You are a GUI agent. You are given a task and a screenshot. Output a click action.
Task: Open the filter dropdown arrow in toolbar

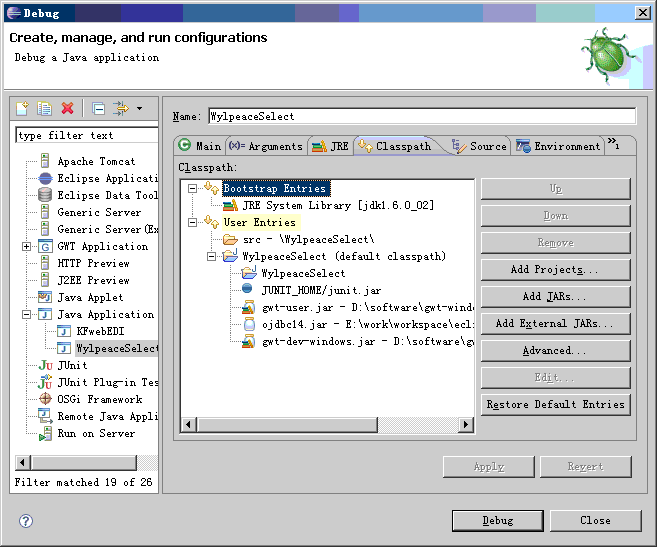pyautogui.click(x=140, y=109)
